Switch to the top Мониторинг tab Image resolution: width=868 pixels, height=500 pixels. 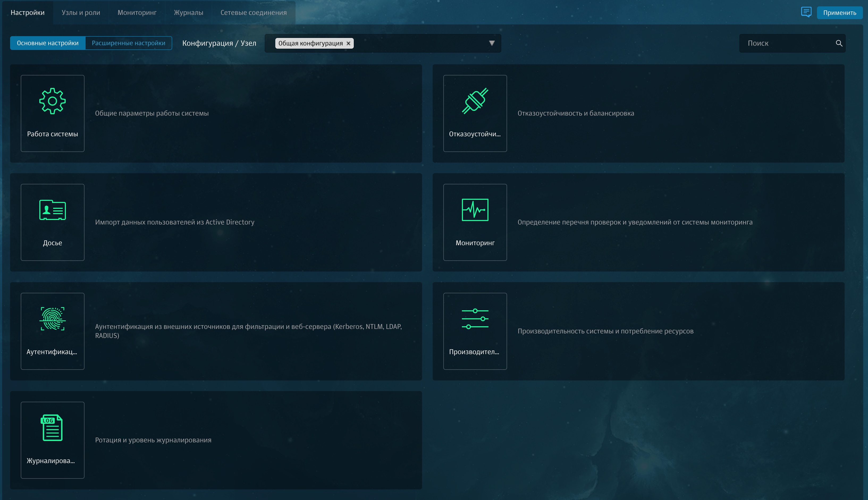(137, 13)
